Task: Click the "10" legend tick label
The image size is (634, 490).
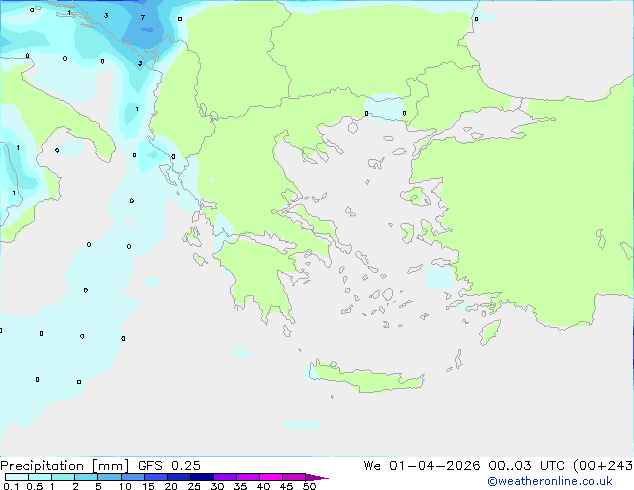Action: [125, 486]
